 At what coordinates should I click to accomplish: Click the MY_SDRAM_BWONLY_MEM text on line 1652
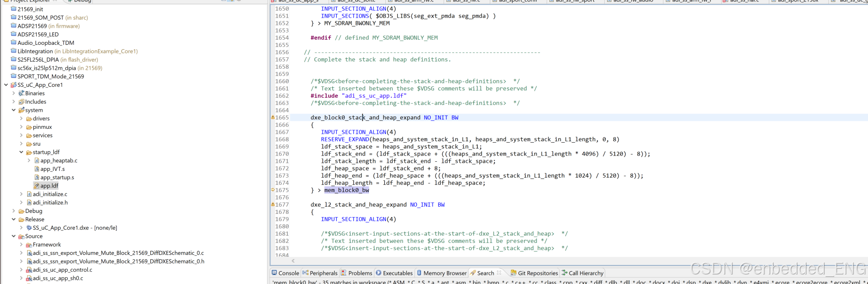pos(357,23)
